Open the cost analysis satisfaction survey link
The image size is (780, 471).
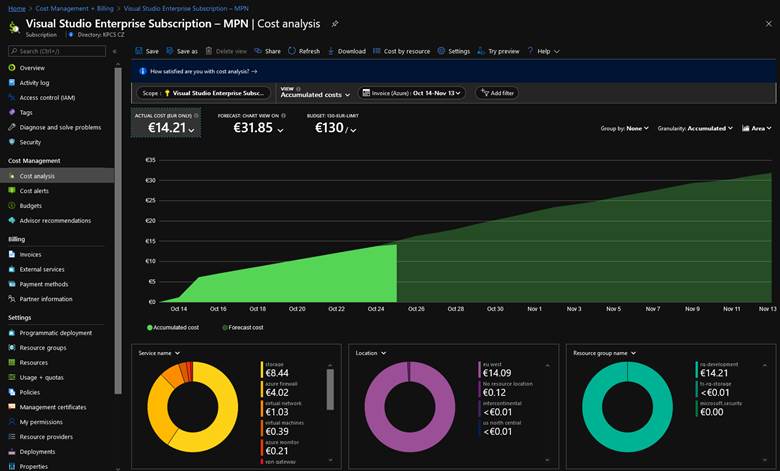coord(203,71)
